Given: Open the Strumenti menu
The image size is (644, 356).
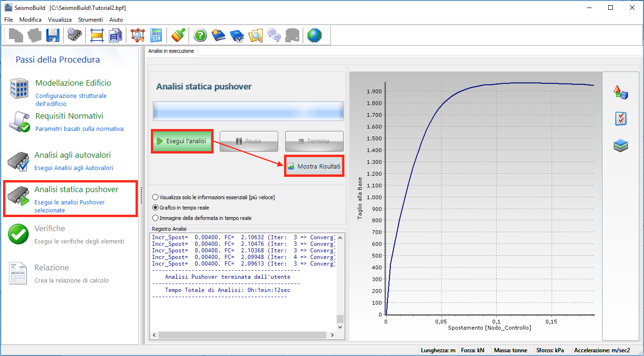Looking at the screenshot, I should click(90, 20).
